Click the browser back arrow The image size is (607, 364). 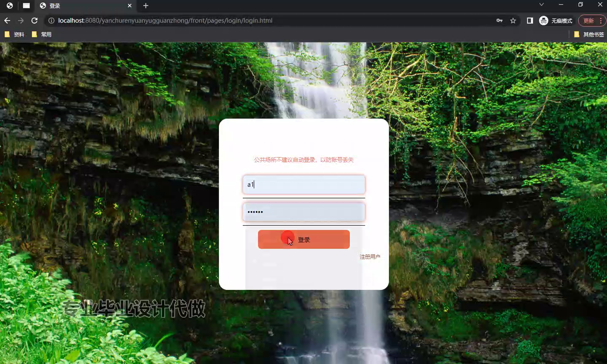(x=7, y=21)
